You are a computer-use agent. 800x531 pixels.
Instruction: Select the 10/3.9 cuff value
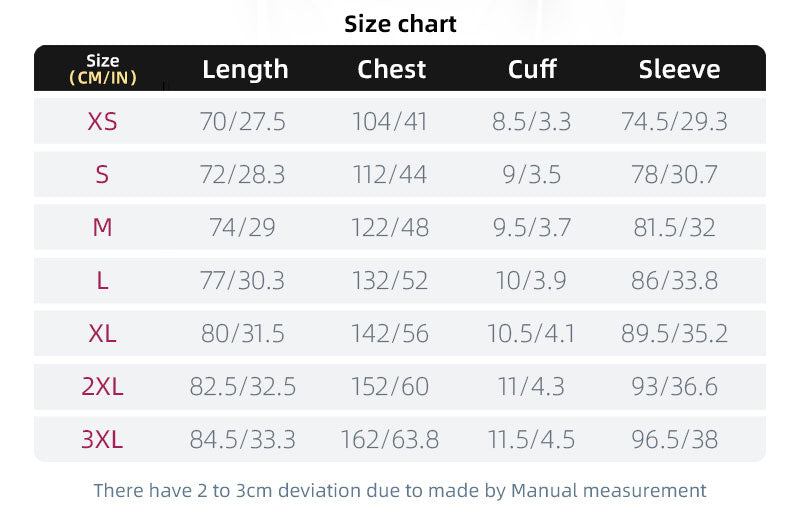[x=532, y=281]
